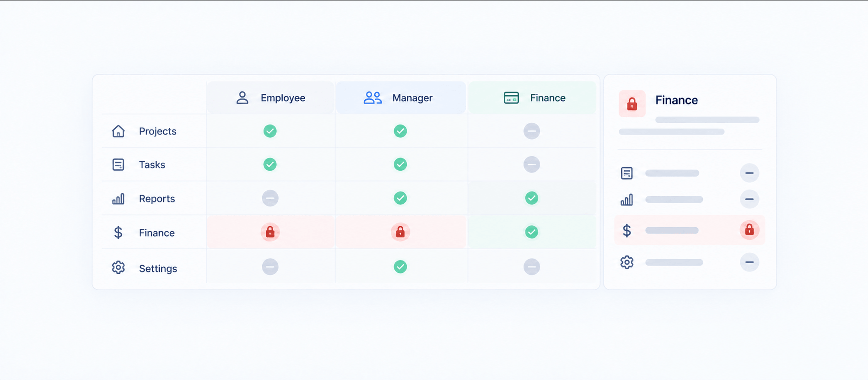Click the Manager two-people icon in header
Viewport: 868px width, 380px height.
click(372, 98)
